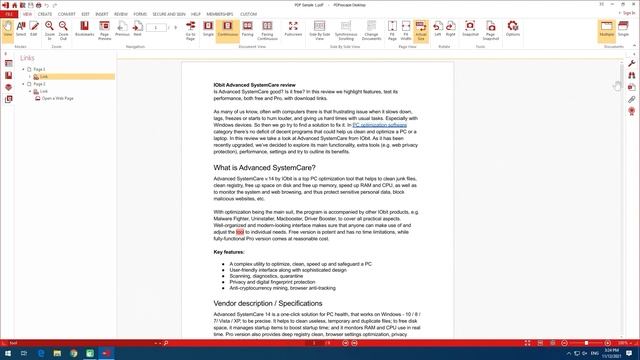Open the Options gear

coord(513,29)
